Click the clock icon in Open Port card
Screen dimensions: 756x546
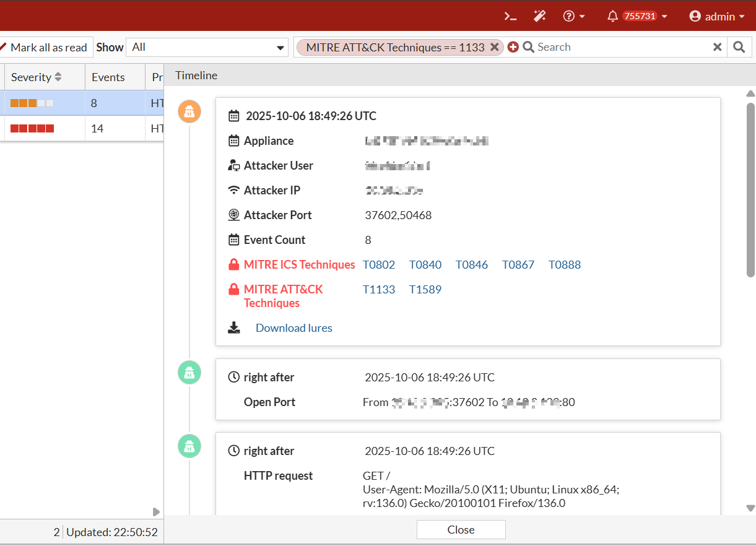tap(234, 377)
